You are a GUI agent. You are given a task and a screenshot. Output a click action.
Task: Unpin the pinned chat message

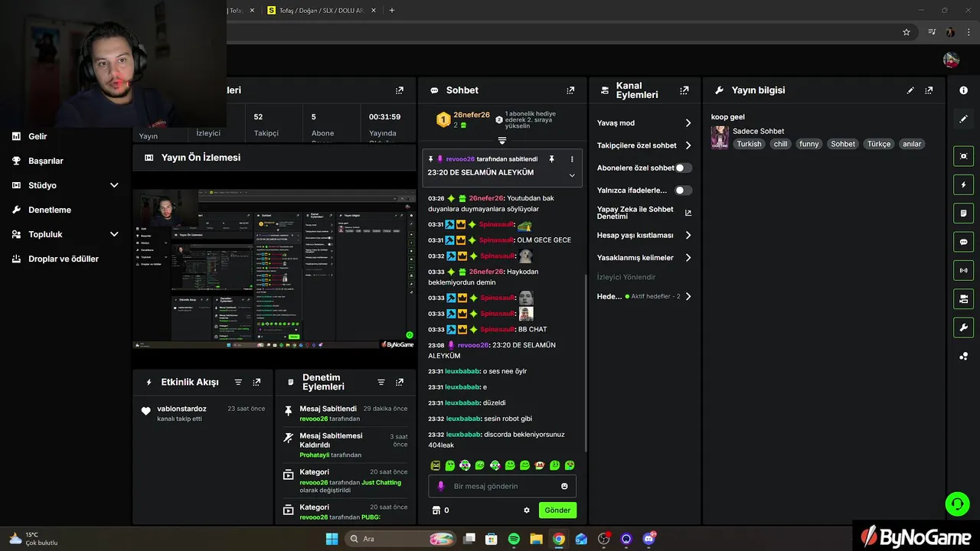pos(551,159)
